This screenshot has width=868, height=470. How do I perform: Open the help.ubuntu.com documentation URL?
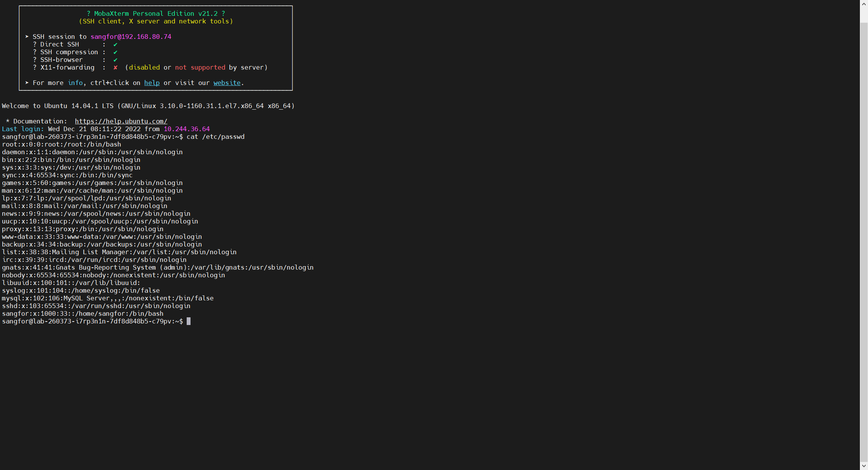tap(121, 121)
